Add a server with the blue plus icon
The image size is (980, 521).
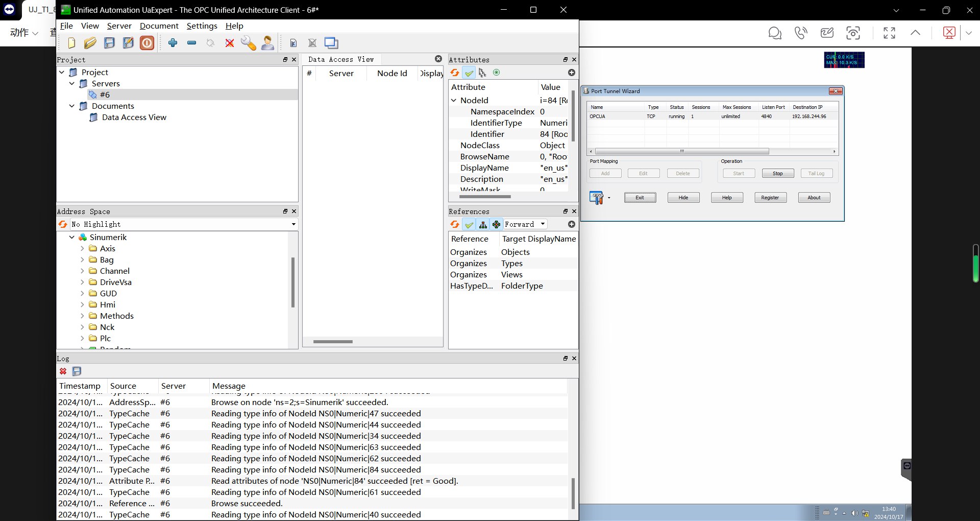click(173, 43)
